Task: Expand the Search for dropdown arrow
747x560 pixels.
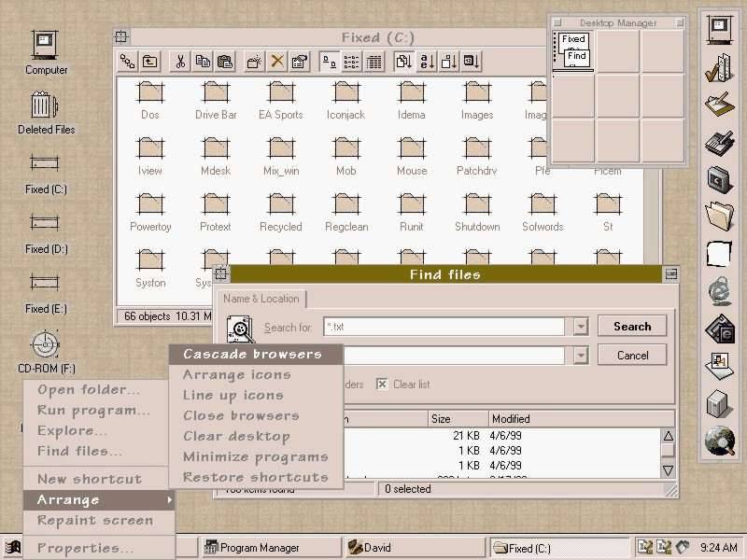Action: (x=581, y=327)
